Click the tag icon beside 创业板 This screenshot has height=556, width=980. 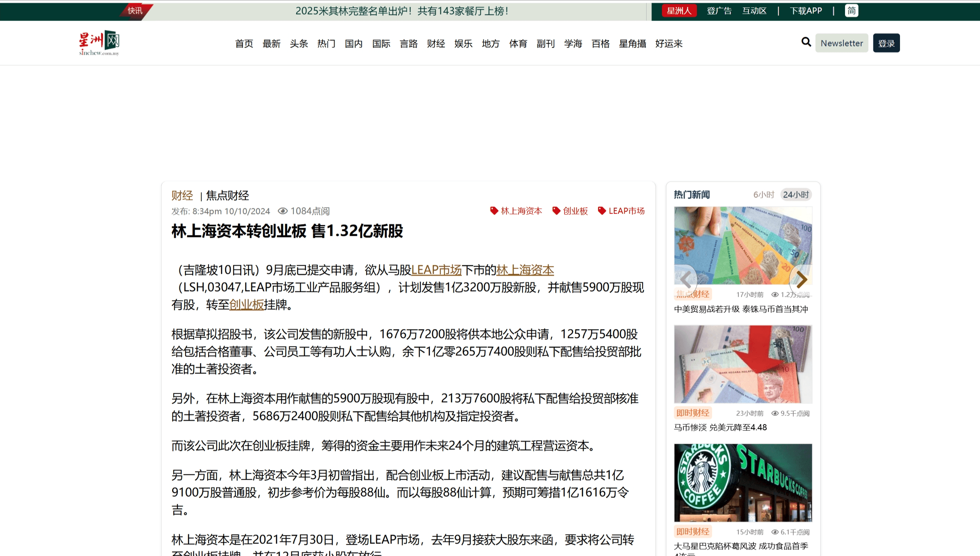556,211
